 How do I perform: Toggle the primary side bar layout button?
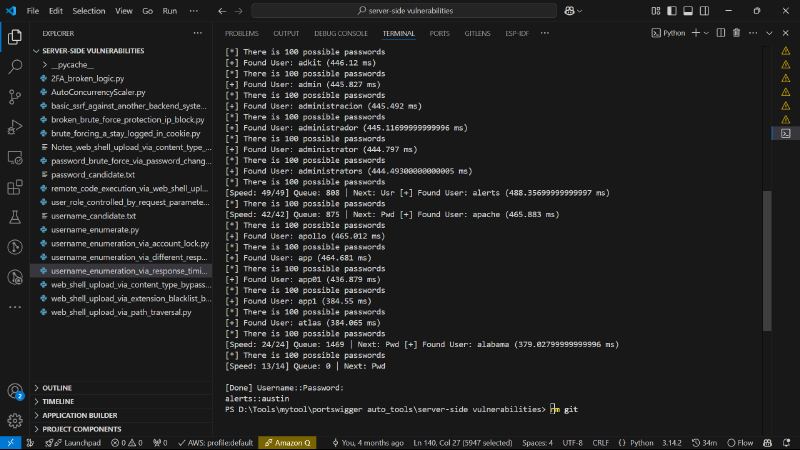pos(671,11)
